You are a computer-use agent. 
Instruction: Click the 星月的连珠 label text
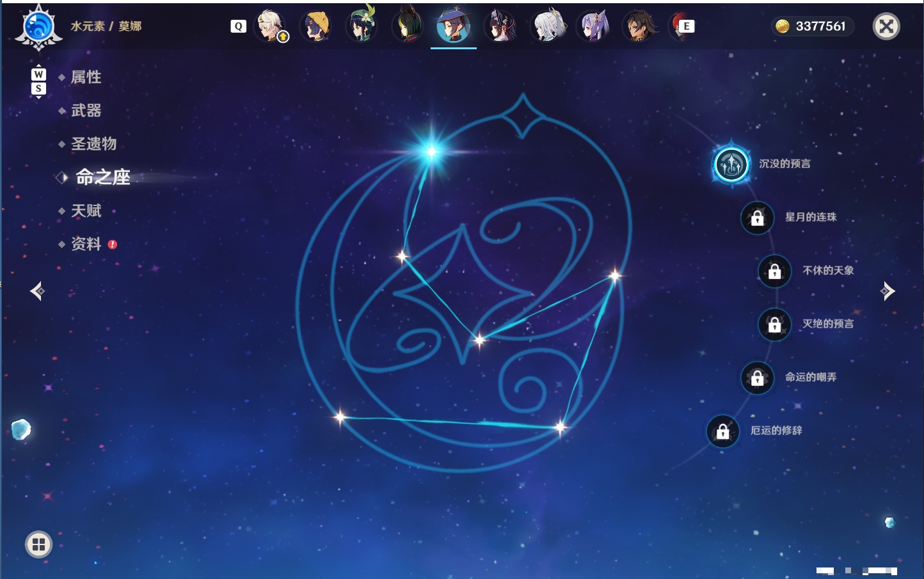click(x=811, y=217)
